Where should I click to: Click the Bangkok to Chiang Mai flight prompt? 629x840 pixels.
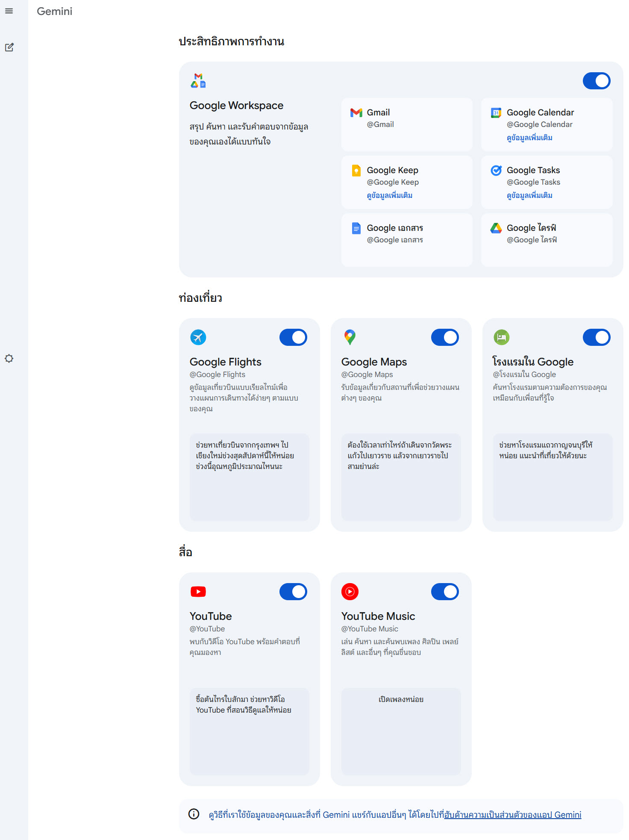[x=250, y=477]
